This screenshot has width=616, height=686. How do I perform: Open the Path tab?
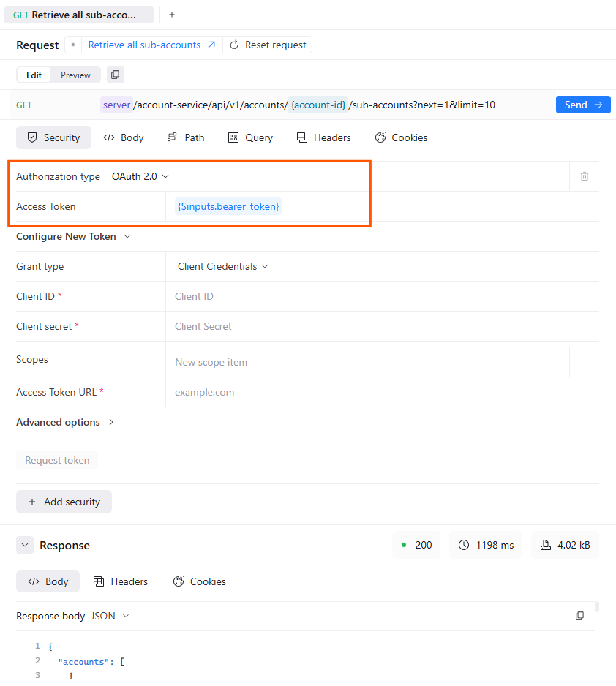coord(186,137)
